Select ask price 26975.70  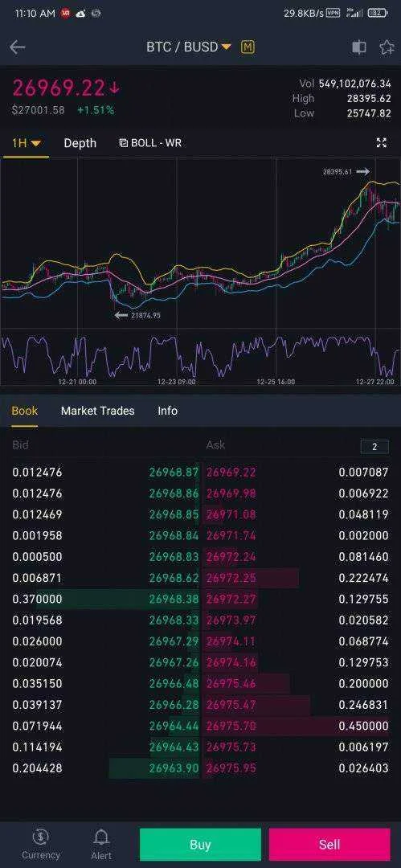click(231, 726)
